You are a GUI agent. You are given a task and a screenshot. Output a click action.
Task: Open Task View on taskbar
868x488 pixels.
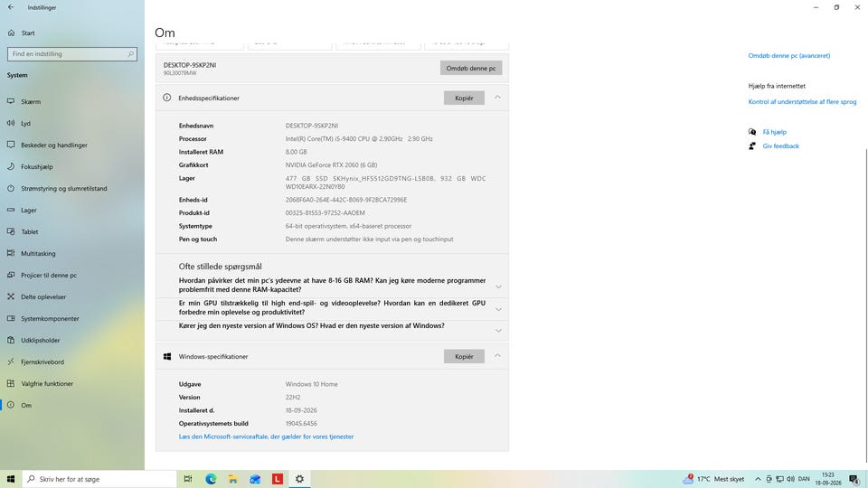[x=188, y=479]
